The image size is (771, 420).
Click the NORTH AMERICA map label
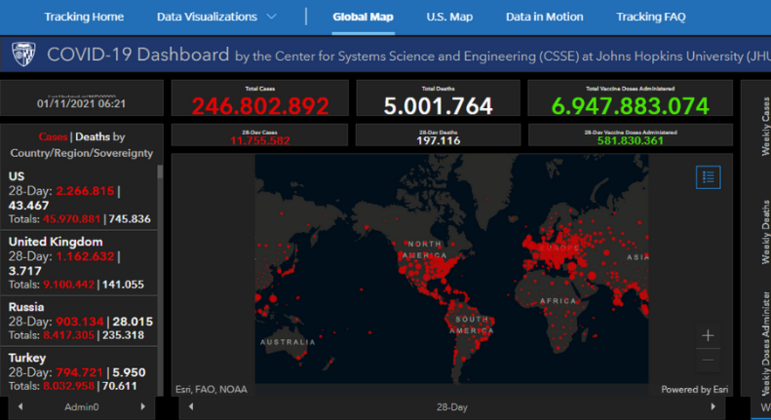coord(424,249)
